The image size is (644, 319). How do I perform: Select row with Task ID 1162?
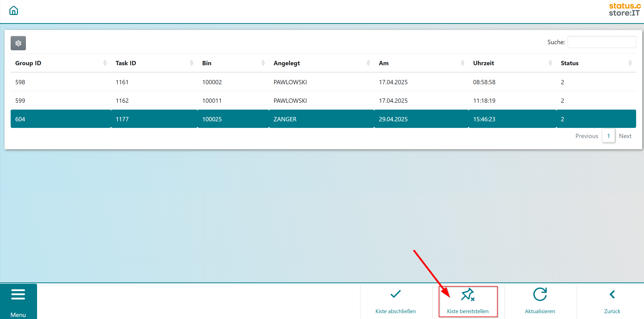(x=122, y=100)
